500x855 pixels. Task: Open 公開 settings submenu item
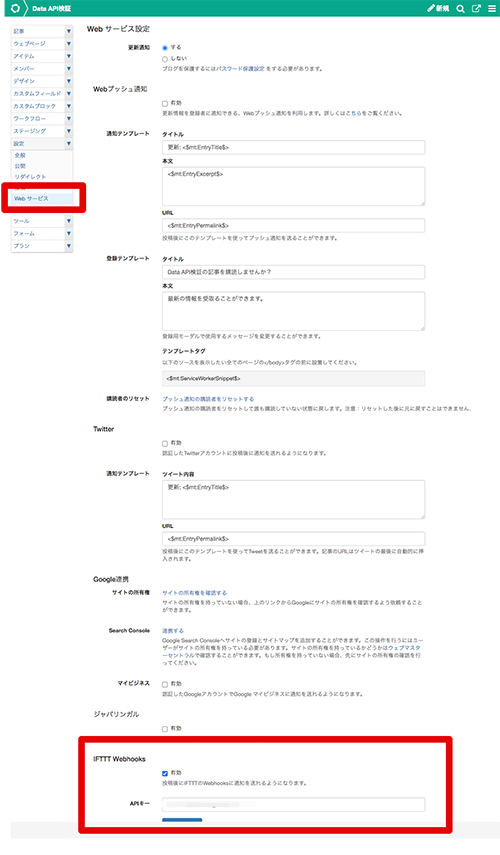coord(20,166)
